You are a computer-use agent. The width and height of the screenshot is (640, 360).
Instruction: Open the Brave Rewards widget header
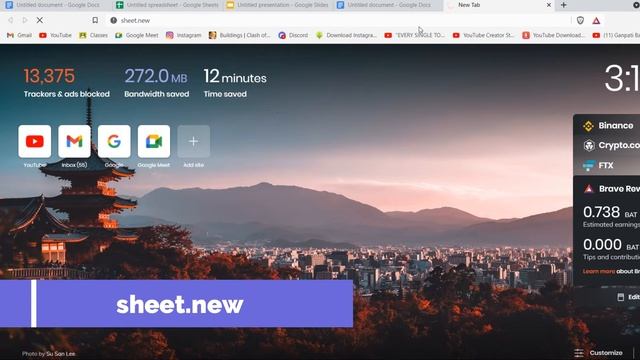[x=611, y=189]
